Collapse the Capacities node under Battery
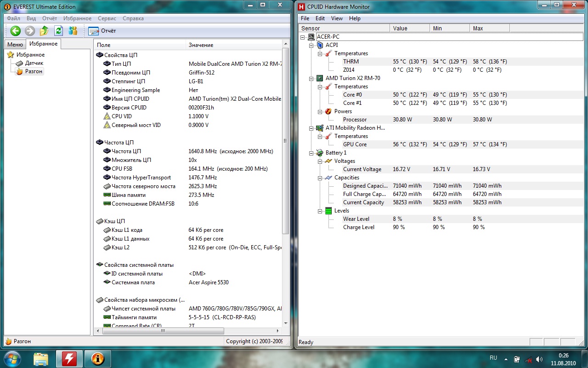The image size is (588, 368). 320,178
